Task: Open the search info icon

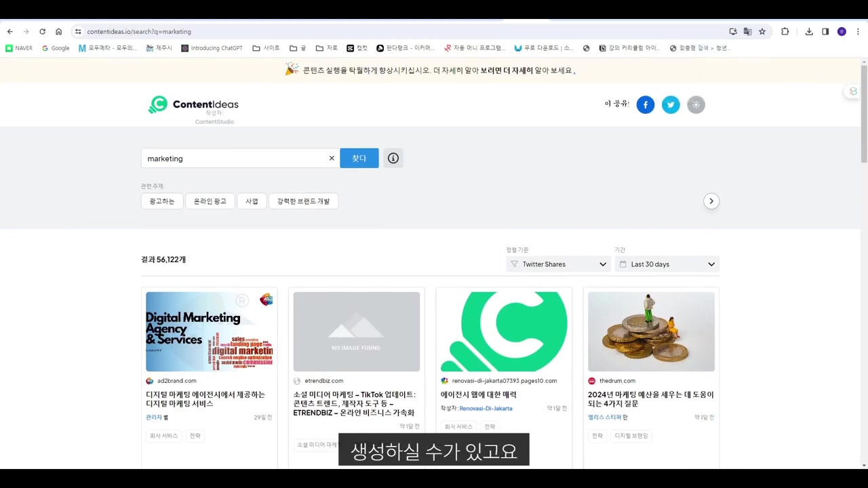Action: (x=393, y=158)
